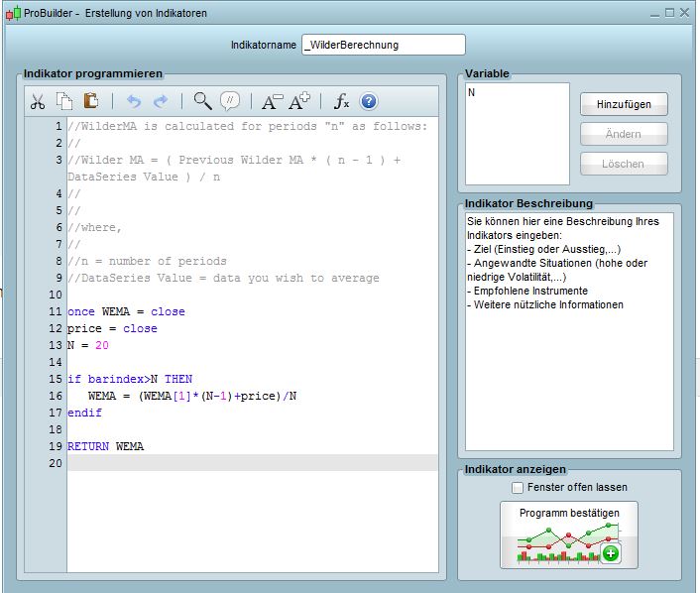Select variable N in the Variable list
The width and height of the screenshot is (700, 593).
pyautogui.click(x=472, y=91)
